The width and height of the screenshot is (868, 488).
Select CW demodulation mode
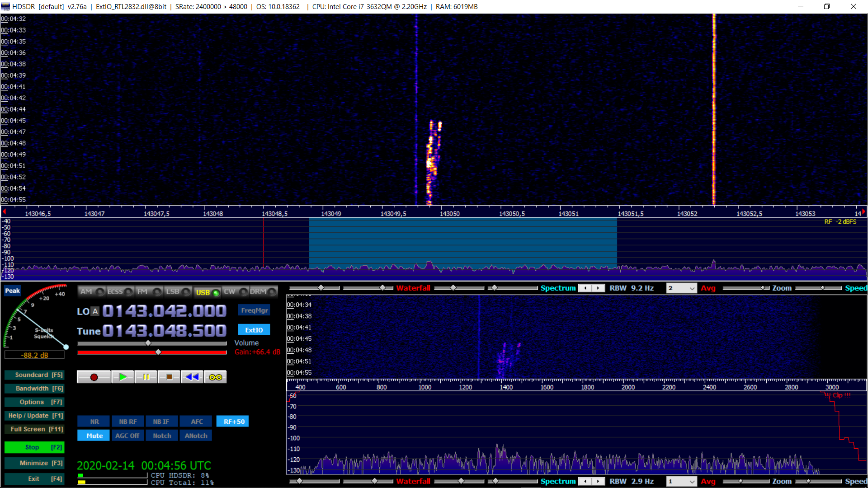tap(235, 292)
